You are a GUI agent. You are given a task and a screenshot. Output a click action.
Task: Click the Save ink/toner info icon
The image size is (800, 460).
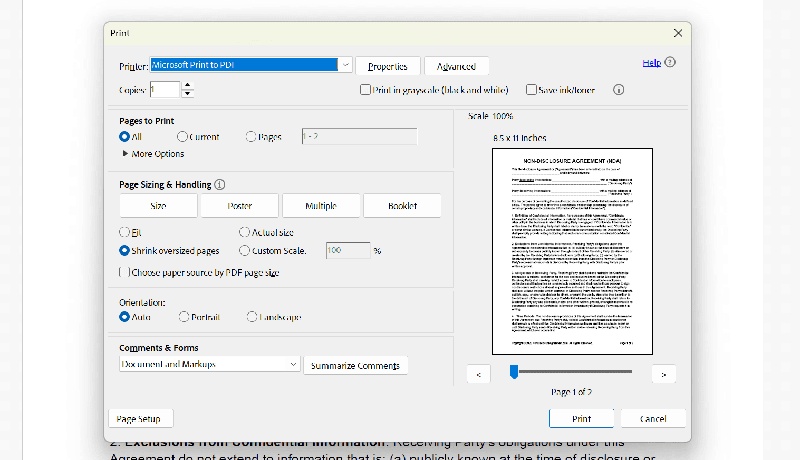[x=618, y=90]
